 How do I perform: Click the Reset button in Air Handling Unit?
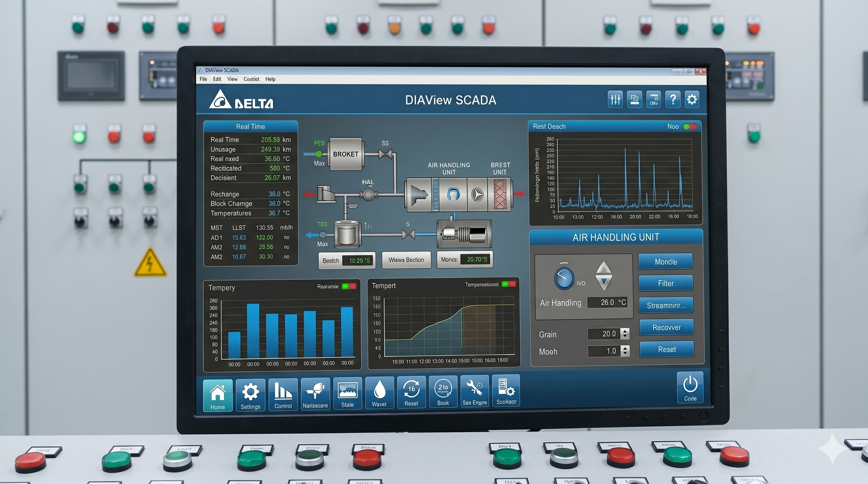click(667, 349)
